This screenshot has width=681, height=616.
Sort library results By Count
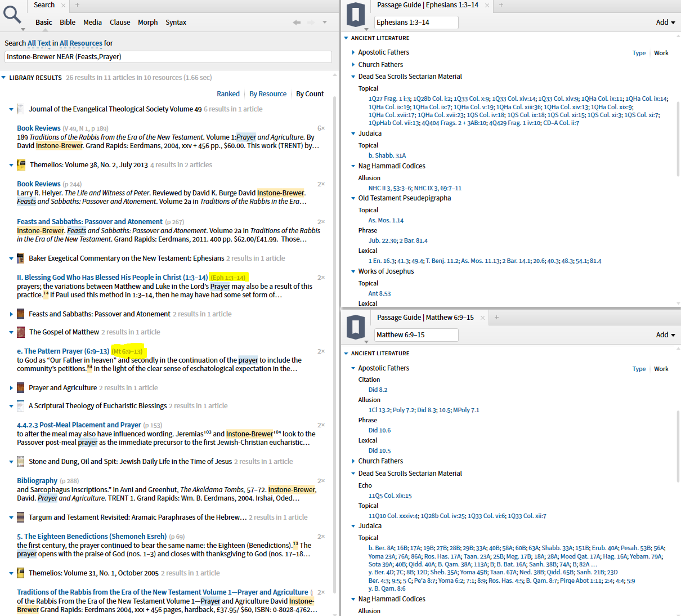coord(310,94)
